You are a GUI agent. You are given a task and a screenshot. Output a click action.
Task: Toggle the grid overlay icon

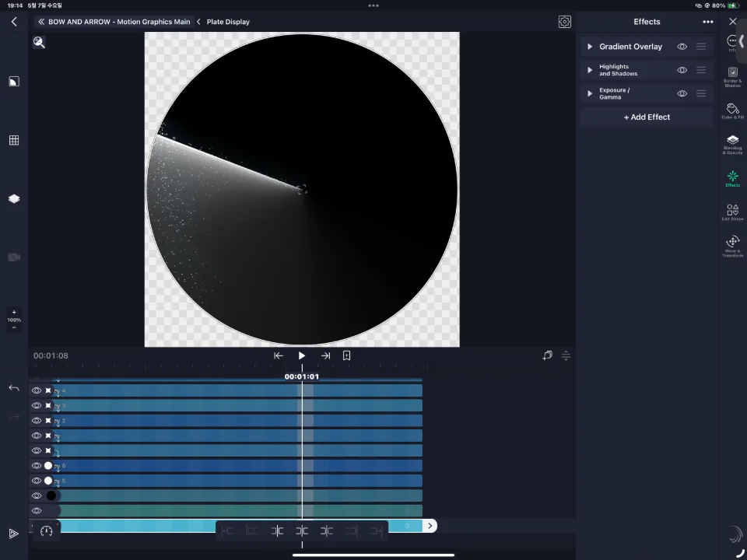click(x=14, y=140)
